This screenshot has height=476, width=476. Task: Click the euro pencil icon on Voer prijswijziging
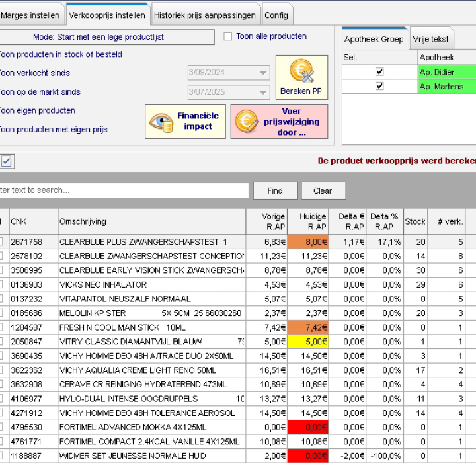point(247,121)
